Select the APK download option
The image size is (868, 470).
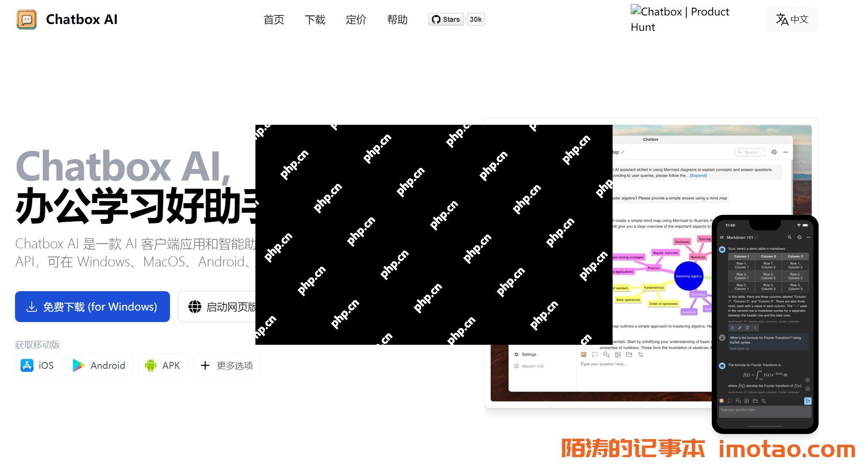coord(163,365)
